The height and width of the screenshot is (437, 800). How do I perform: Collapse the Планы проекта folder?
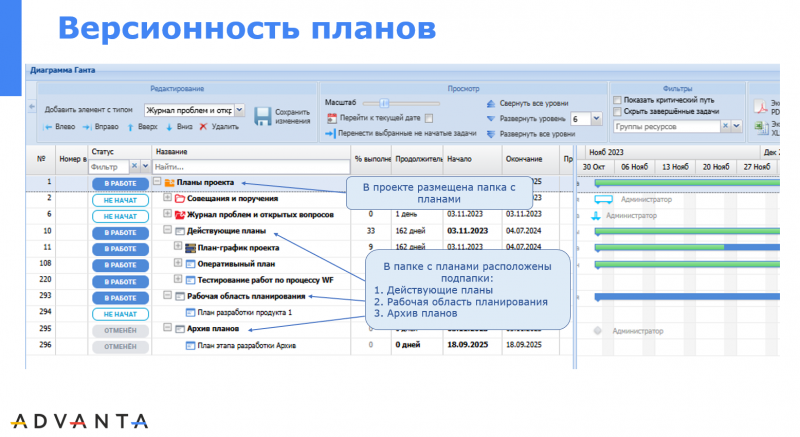pos(157,183)
